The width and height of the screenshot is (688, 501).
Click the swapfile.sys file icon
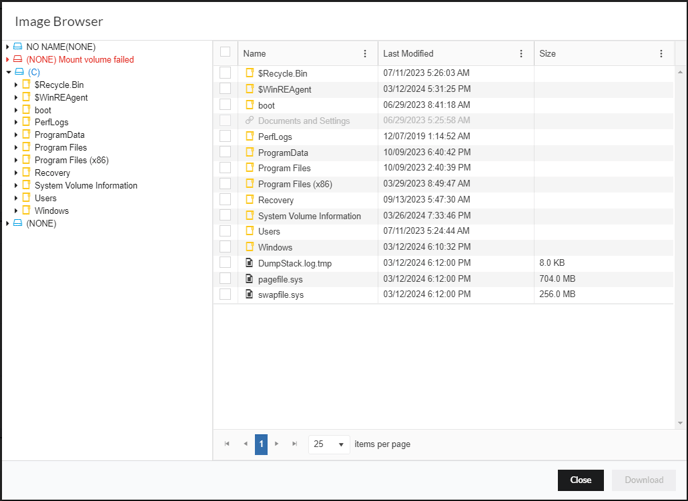(x=249, y=294)
